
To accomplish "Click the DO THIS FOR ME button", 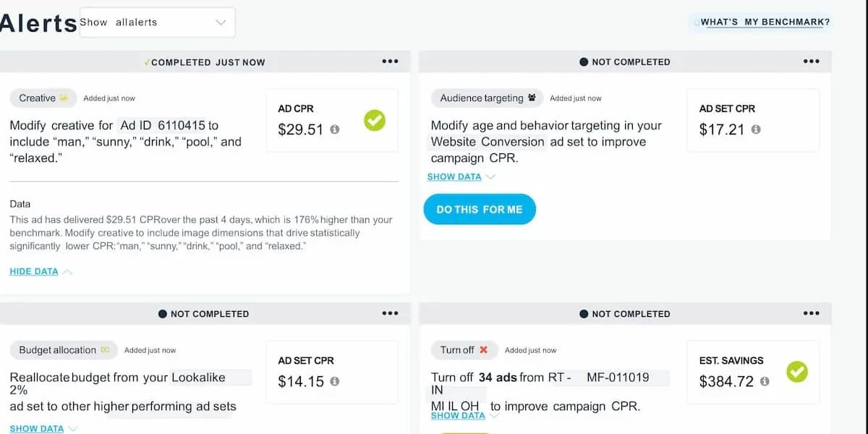I will 480,209.
